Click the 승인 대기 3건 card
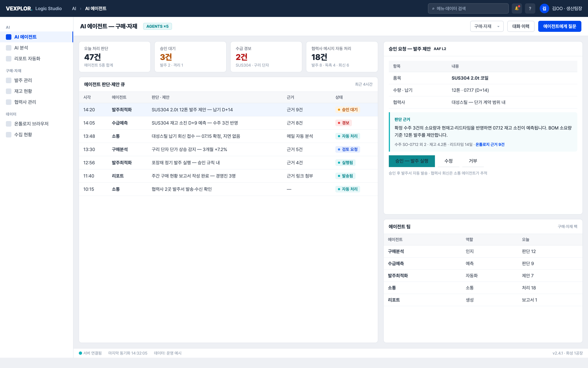Image resolution: width=588 pixels, height=368 pixels. point(191,57)
